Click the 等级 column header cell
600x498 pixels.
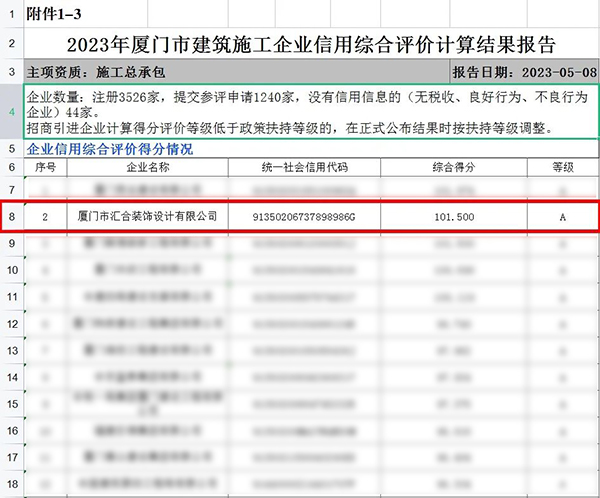click(563, 167)
